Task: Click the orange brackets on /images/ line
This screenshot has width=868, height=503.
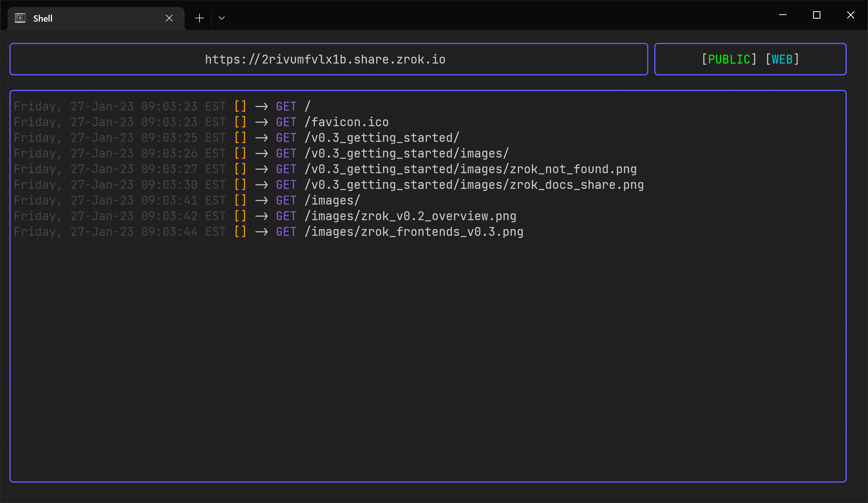Action: (240, 200)
